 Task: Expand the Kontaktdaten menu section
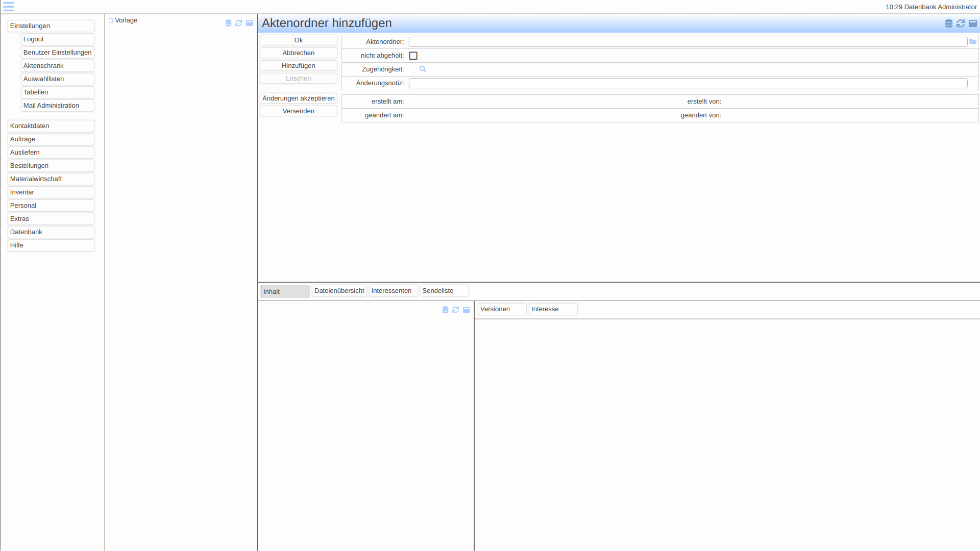tap(51, 126)
